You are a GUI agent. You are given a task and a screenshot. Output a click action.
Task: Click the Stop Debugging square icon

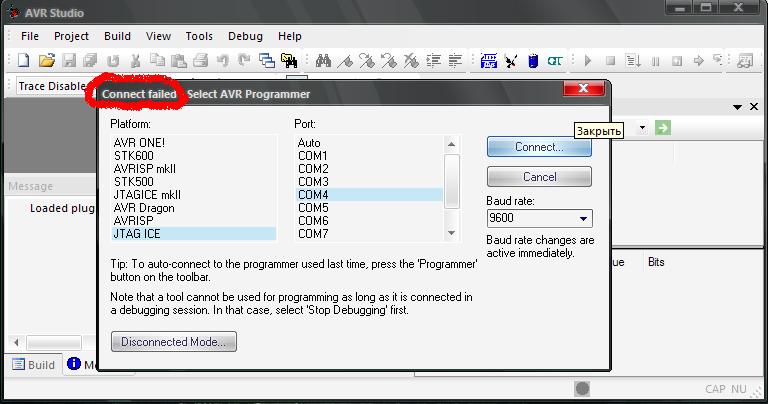click(610, 61)
